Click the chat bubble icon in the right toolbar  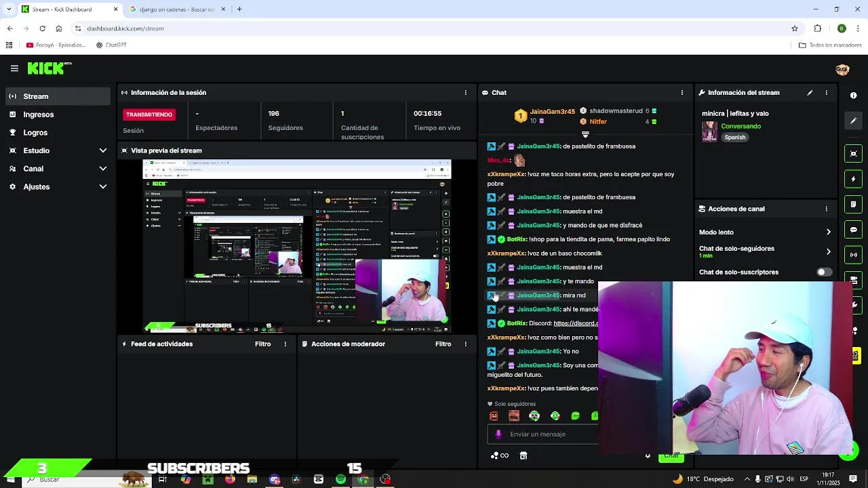pos(853,230)
